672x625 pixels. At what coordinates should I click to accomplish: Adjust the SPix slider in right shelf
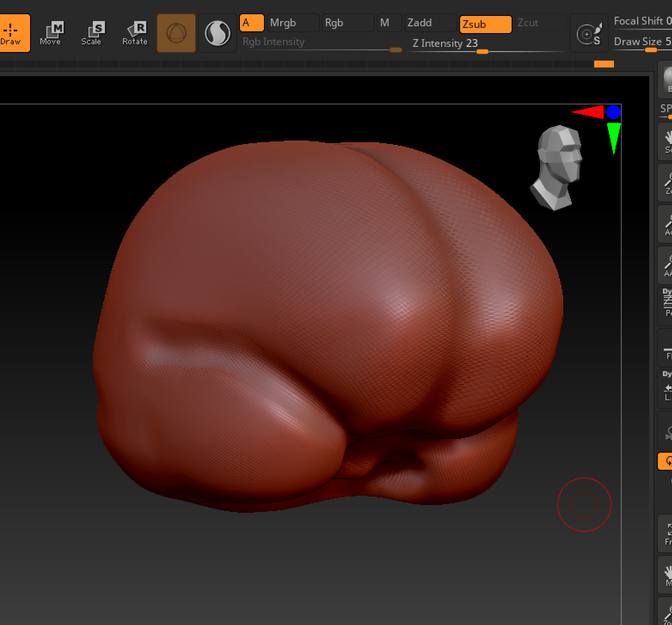[666, 110]
